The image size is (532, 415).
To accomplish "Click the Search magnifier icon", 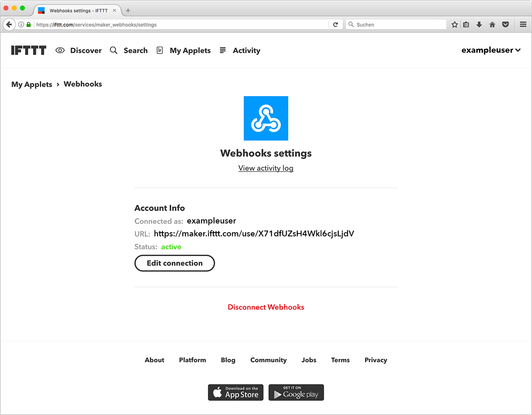I will [113, 50].
